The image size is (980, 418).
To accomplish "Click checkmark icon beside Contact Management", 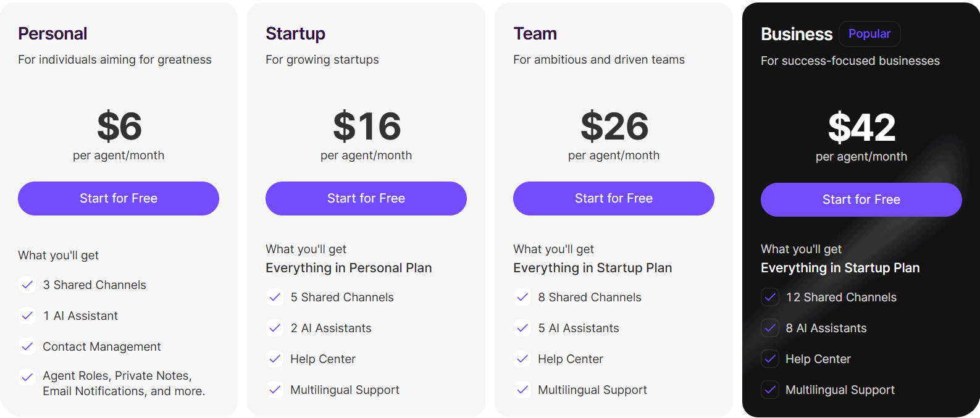I will (x=27, y=346).
